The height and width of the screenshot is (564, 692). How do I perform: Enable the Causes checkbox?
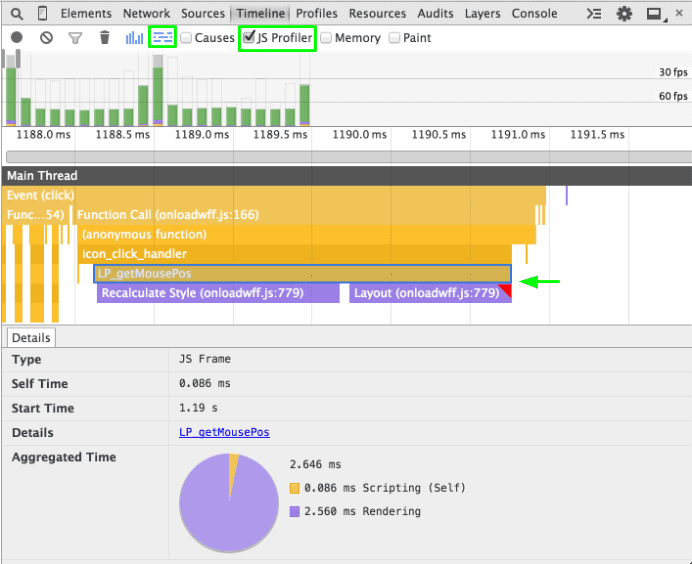(x=186, y=38)
